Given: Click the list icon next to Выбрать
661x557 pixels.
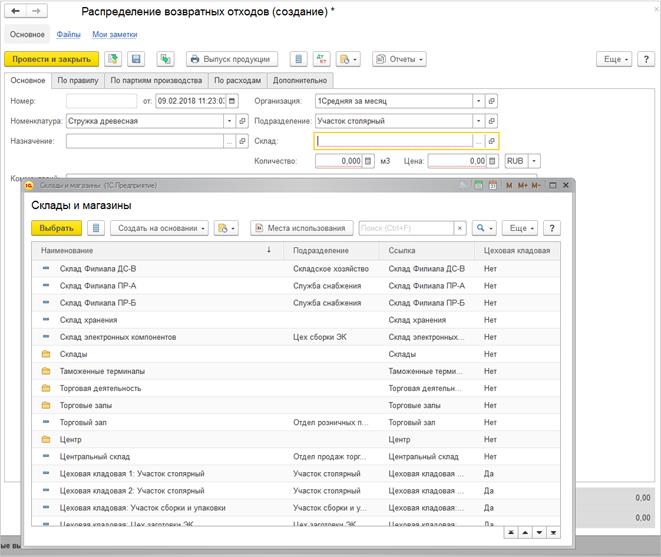Looking at the screenshot, I should point(96,228).
